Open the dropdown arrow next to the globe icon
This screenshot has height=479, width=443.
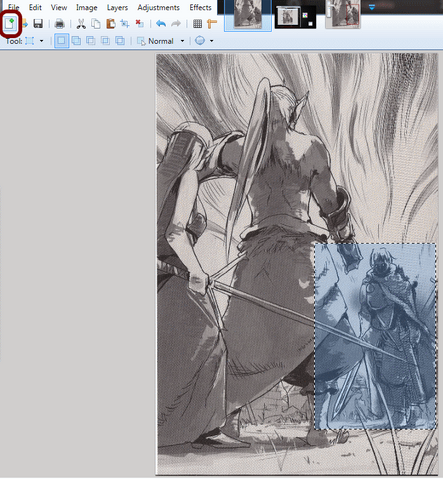[211, 41]
